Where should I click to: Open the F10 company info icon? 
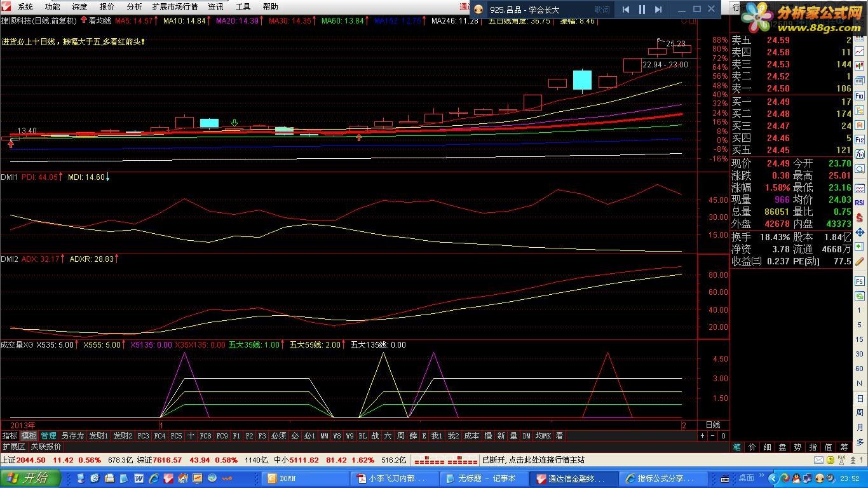tap(860, 95)
